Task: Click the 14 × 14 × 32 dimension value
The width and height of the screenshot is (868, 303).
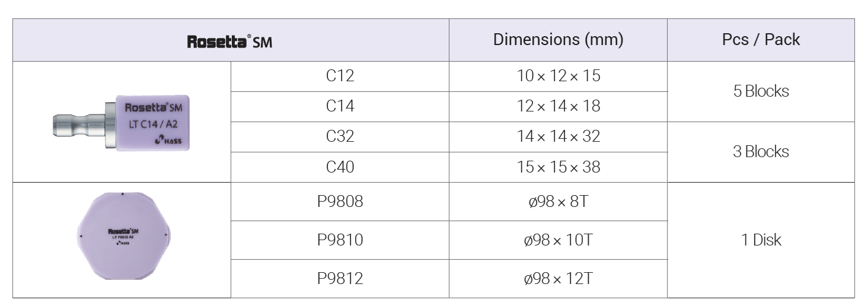Action: click(558, 137)
